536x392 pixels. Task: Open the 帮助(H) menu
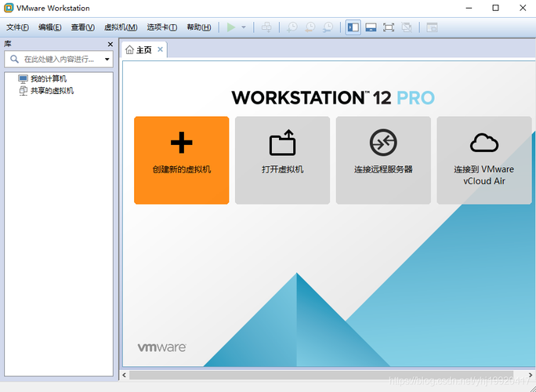(x=199, y=27)
